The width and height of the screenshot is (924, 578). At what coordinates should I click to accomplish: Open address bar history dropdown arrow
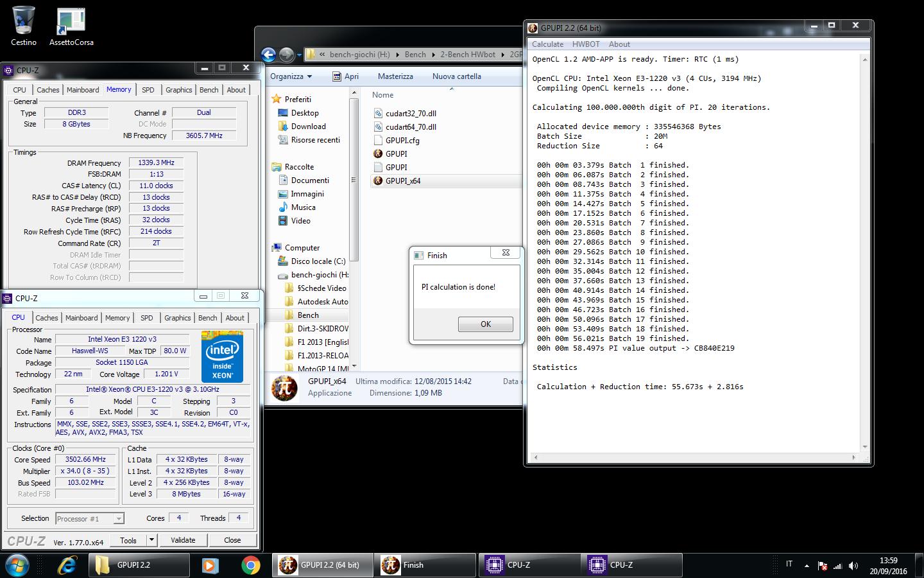tap(298, 55)
